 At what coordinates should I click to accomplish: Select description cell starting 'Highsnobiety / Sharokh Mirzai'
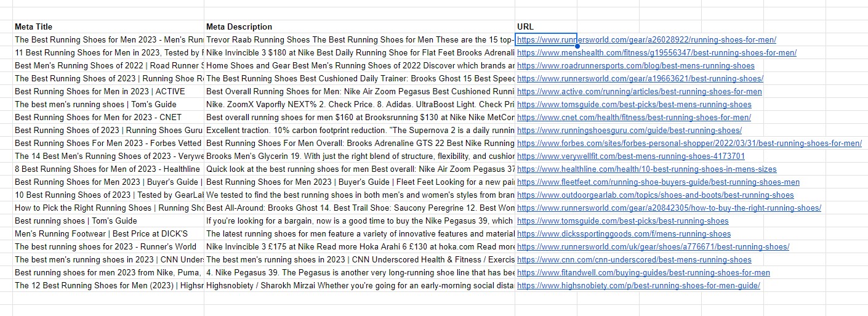point(360,286)
